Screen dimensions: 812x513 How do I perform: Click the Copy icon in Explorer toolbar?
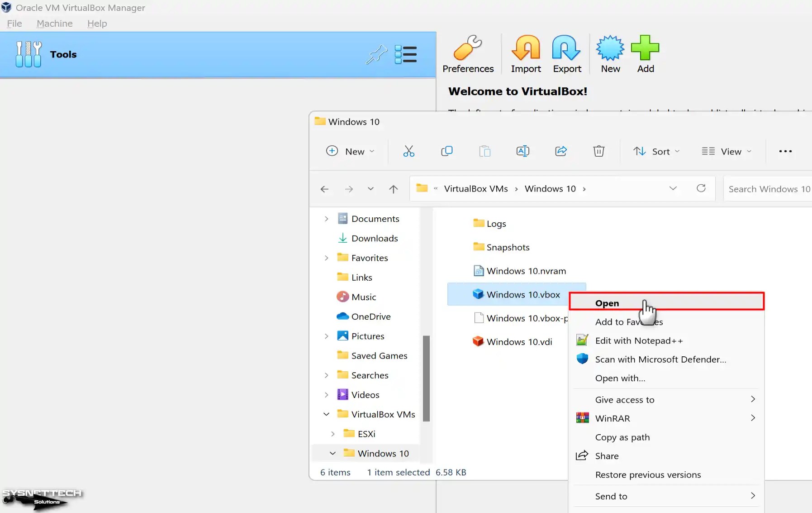click(446, 151)
